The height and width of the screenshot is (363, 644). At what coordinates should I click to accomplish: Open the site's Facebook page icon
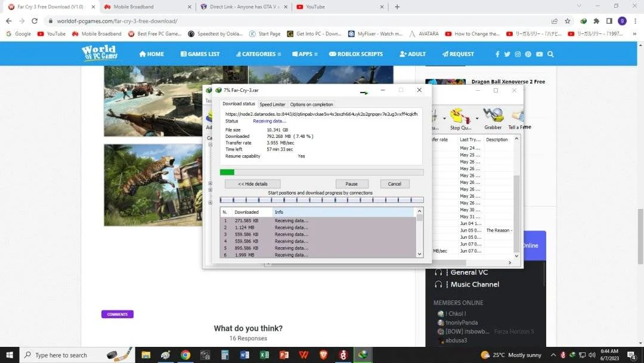497,54
